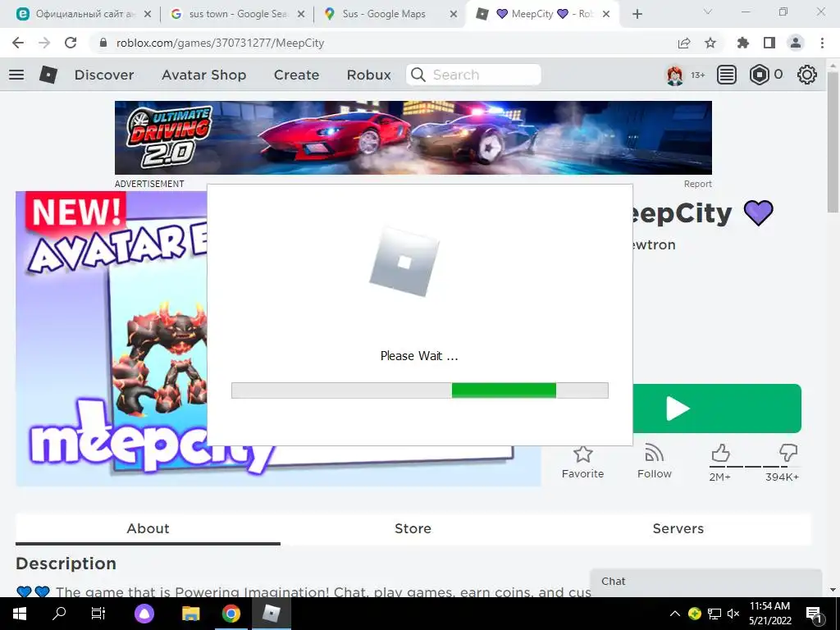Dislike the game with thumbs down

click(x=788, y=453)
